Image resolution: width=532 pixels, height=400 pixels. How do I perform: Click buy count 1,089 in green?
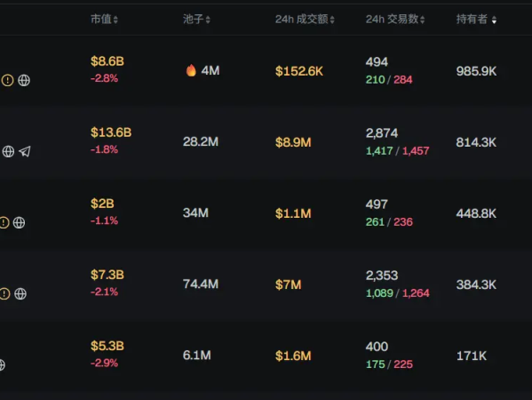[x=379, y=293]
